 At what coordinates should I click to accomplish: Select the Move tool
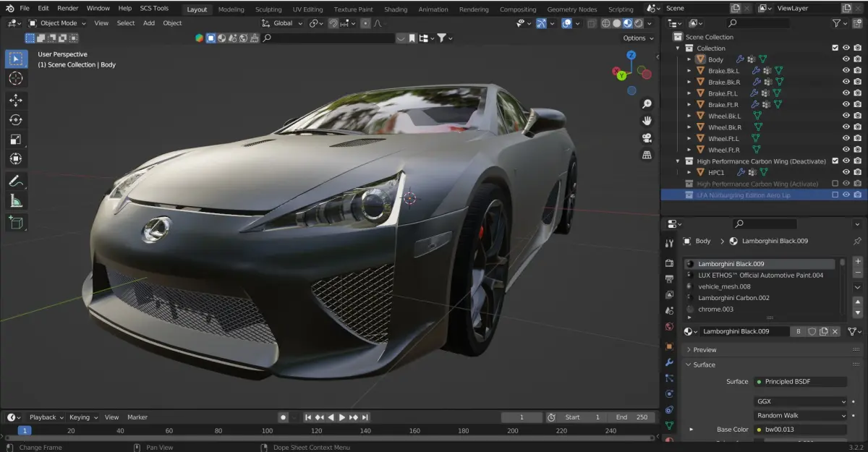(16, 101)
